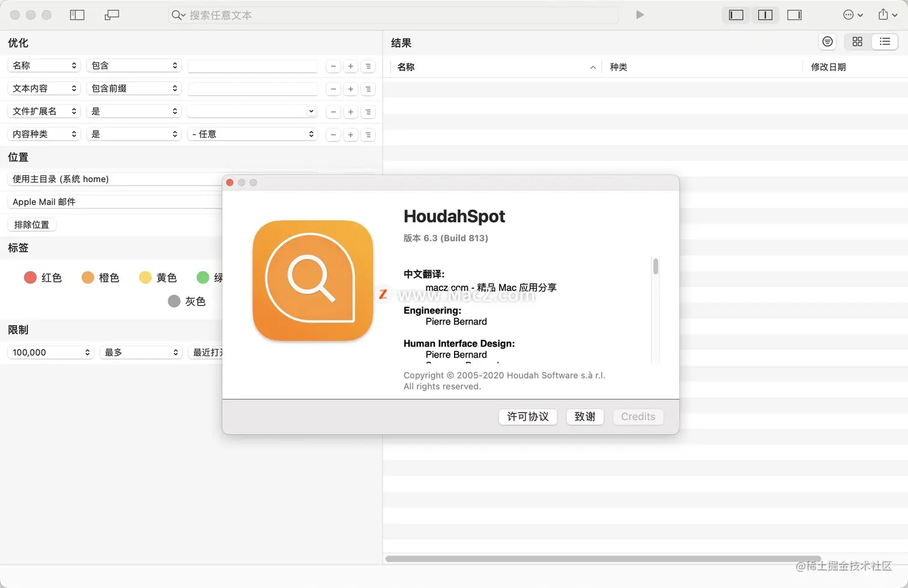Open the 任意 content kind dropdown
Viewport: 908px width, 588px height.
(252, 134)
